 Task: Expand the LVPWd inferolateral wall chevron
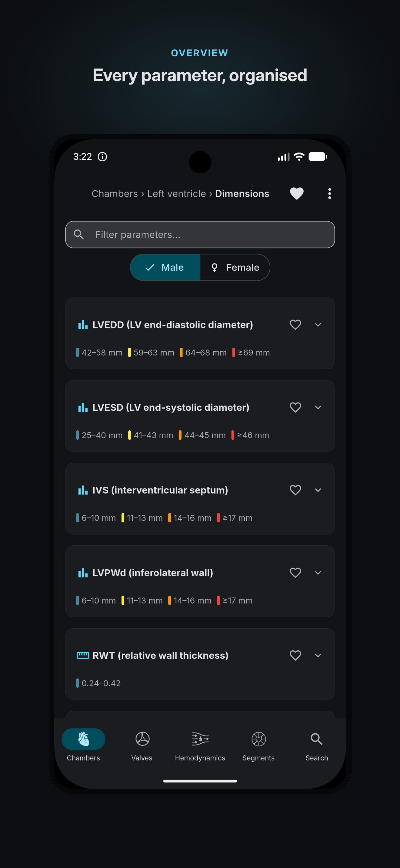tap(318, 573)
